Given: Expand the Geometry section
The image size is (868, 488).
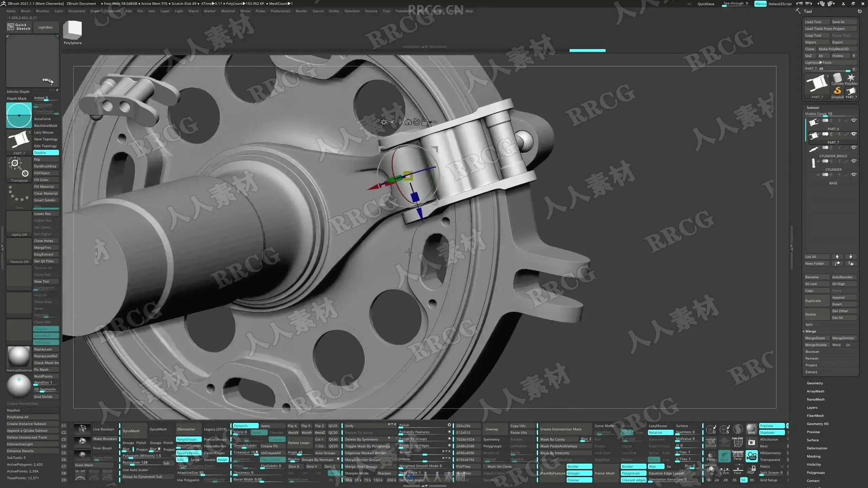Looking at the screenshot, I should click(815, 383).
